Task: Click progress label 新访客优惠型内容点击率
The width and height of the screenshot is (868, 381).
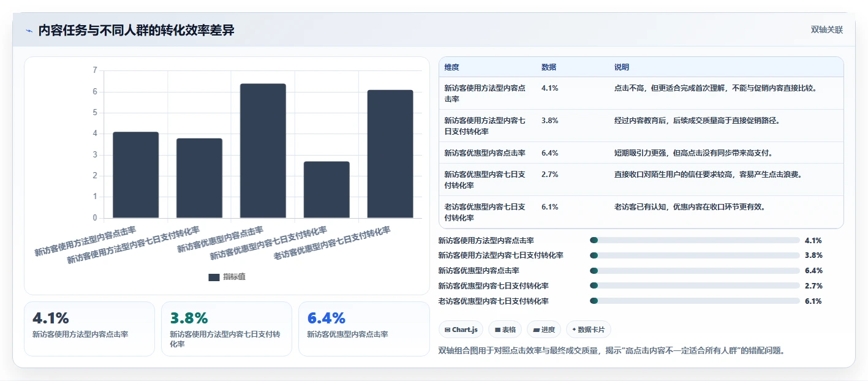Action: (x=479, y=271)
